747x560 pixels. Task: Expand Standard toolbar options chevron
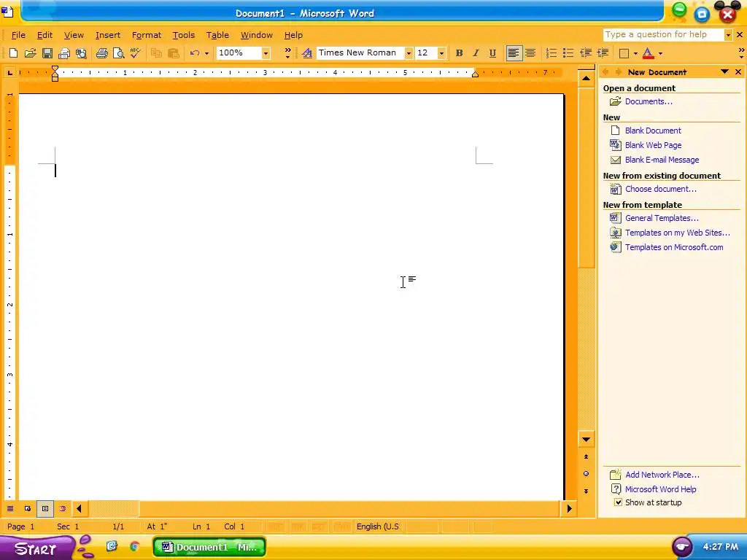[x=287, y=52]
